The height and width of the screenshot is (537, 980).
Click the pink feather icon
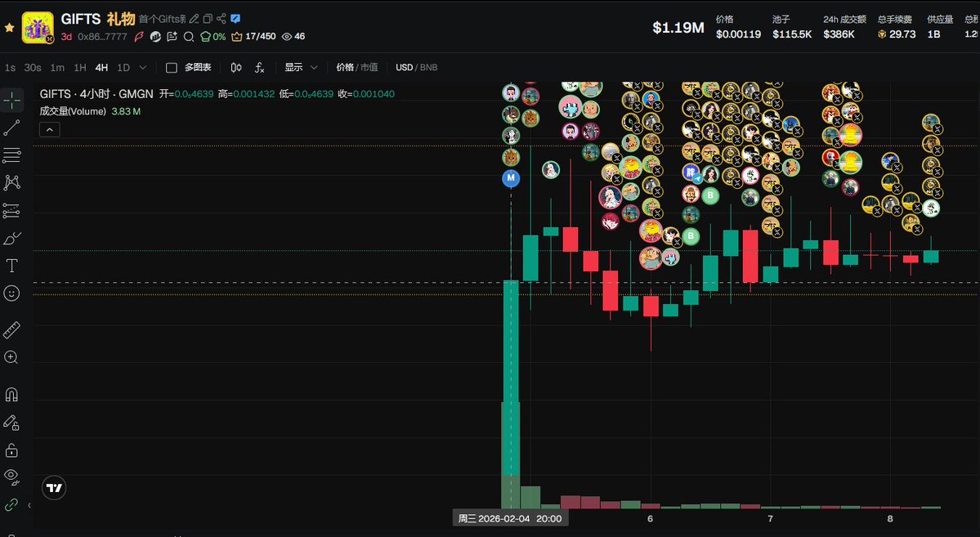click(x=139, y=36)
